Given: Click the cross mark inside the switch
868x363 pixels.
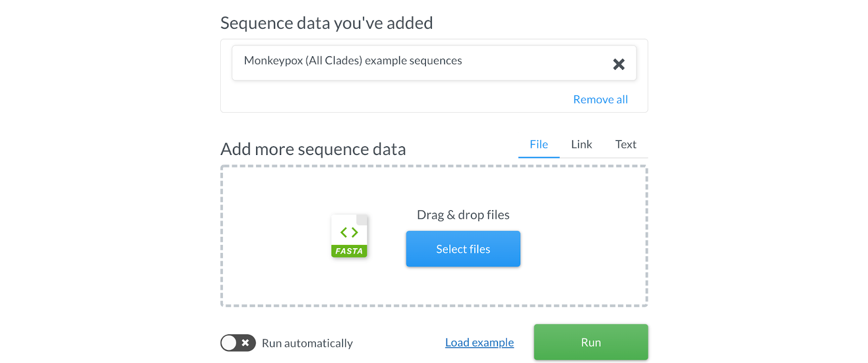Looking at the screenshot, I should tap(245, 343).
